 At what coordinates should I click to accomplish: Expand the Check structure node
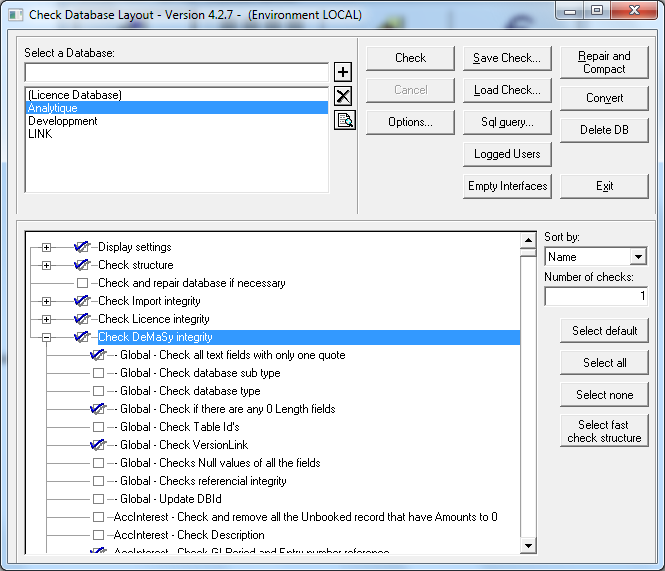(47, 266)
